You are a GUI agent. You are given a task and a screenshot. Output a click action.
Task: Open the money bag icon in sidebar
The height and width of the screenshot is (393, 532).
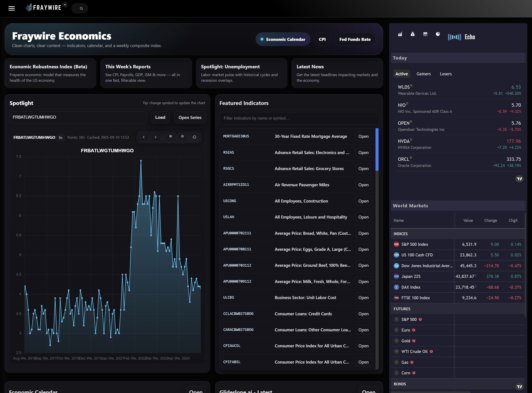[413, 34]
